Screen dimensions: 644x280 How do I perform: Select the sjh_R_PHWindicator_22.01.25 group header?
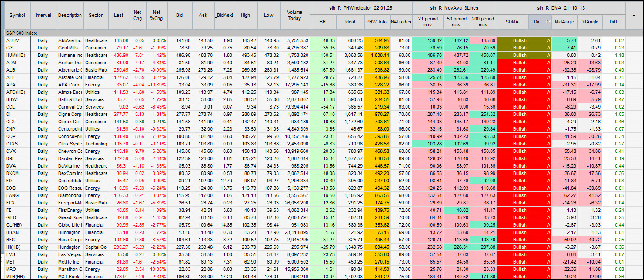pyautogui.click(x=360, y=8)
